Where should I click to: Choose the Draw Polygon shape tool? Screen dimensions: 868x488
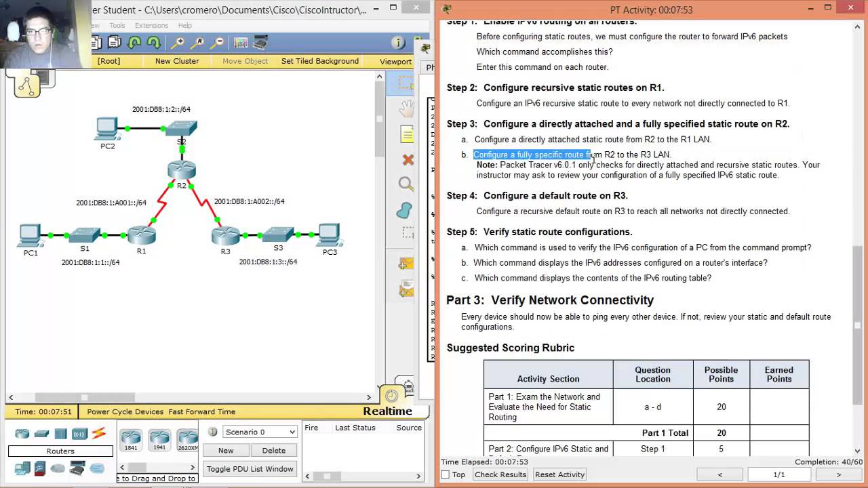click(x=405, y=209)
